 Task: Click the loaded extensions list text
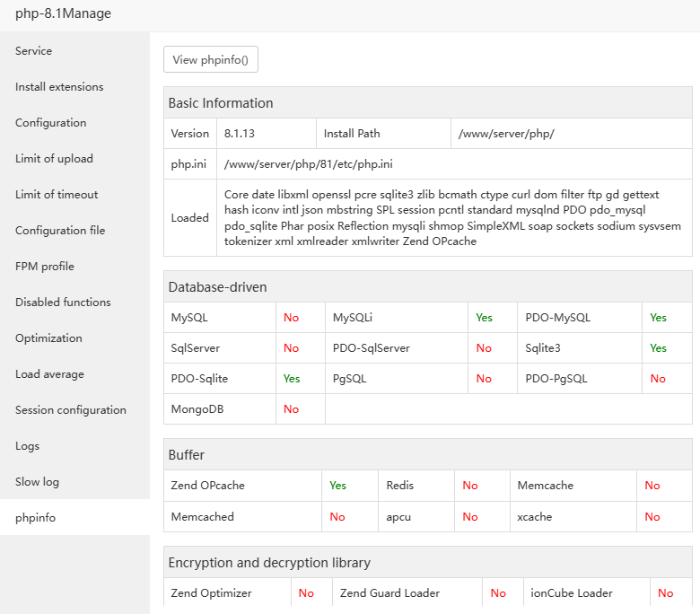(x=442, y=218)
